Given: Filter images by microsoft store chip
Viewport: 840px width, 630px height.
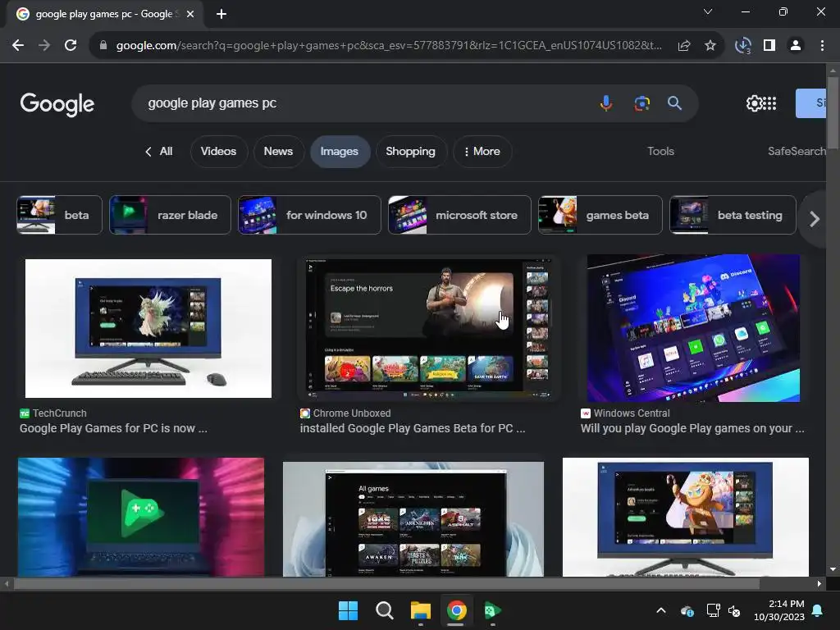Looking at the screenshot, I should 459,215.
